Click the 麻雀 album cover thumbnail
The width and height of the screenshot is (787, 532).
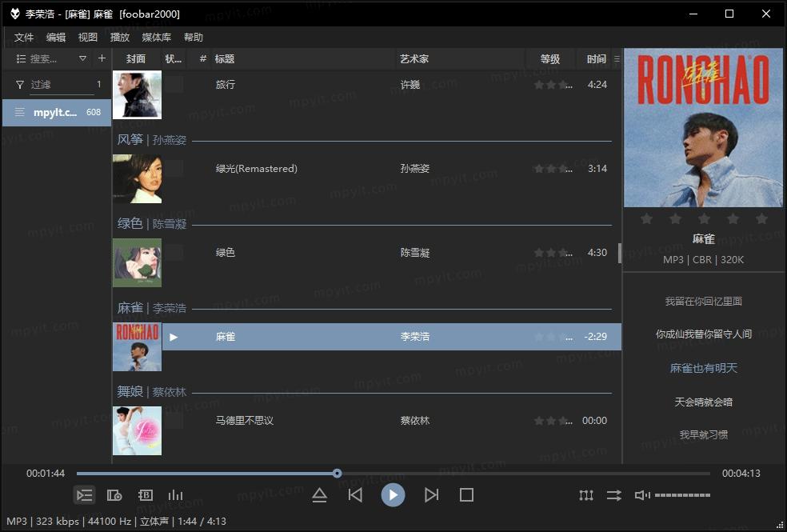(137, 347)
